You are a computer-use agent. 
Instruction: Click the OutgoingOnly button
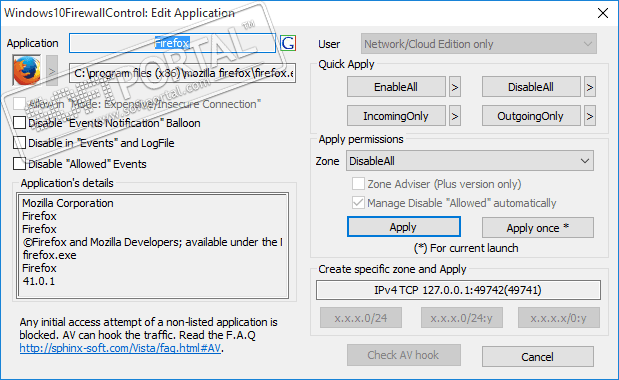pyautogui.click(x=531, y=116)
